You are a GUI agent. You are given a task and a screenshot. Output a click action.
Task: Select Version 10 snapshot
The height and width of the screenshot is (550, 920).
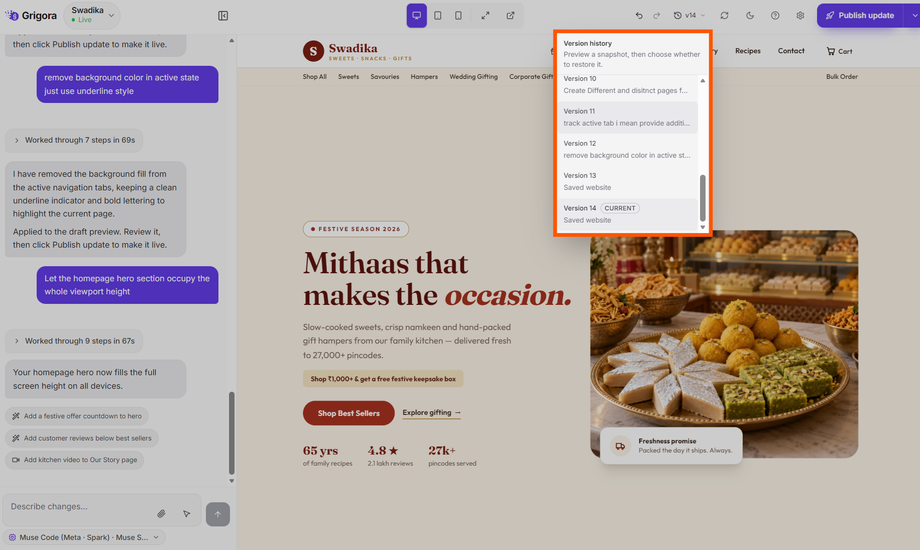(627, 85)
